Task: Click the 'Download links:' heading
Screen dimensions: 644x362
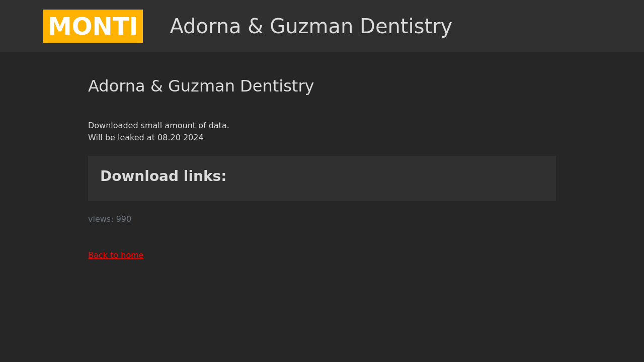Action: pyautogui.click(x=163, y=176)
